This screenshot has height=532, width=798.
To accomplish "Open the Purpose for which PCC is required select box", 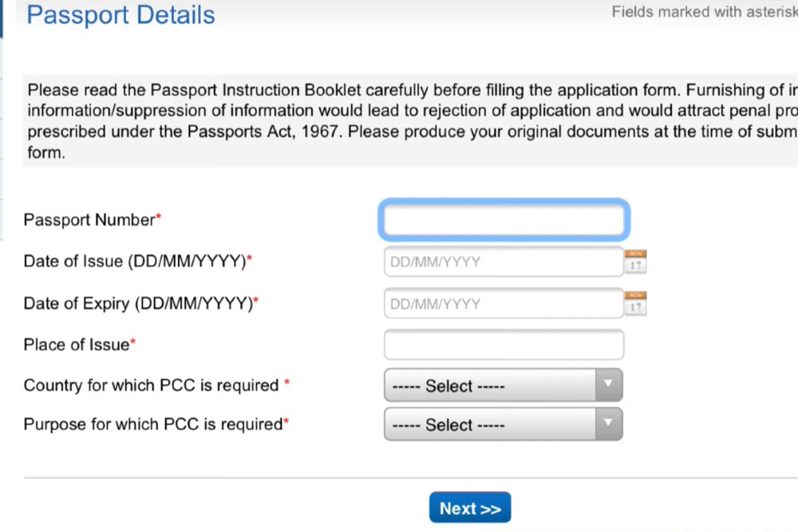I will pos(504,424).
